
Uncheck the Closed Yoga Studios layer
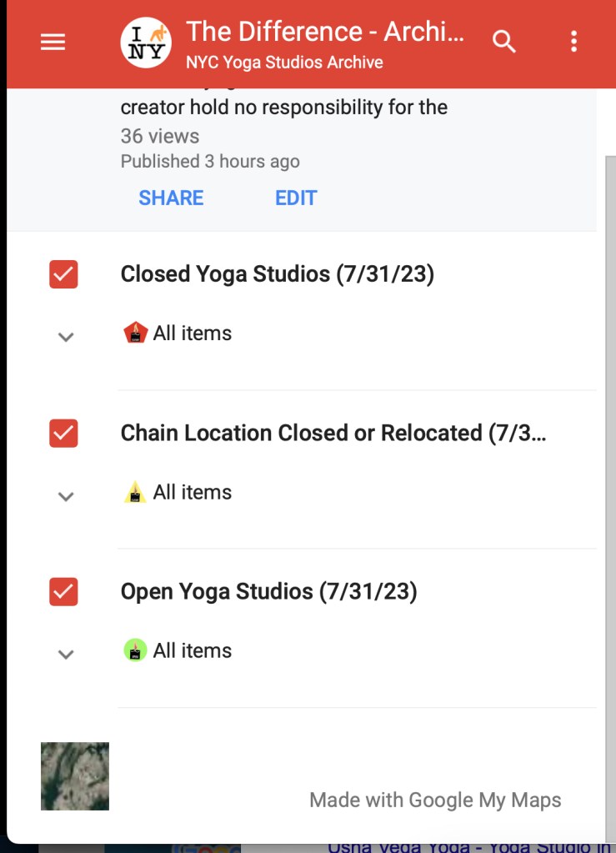click(63, 274)
